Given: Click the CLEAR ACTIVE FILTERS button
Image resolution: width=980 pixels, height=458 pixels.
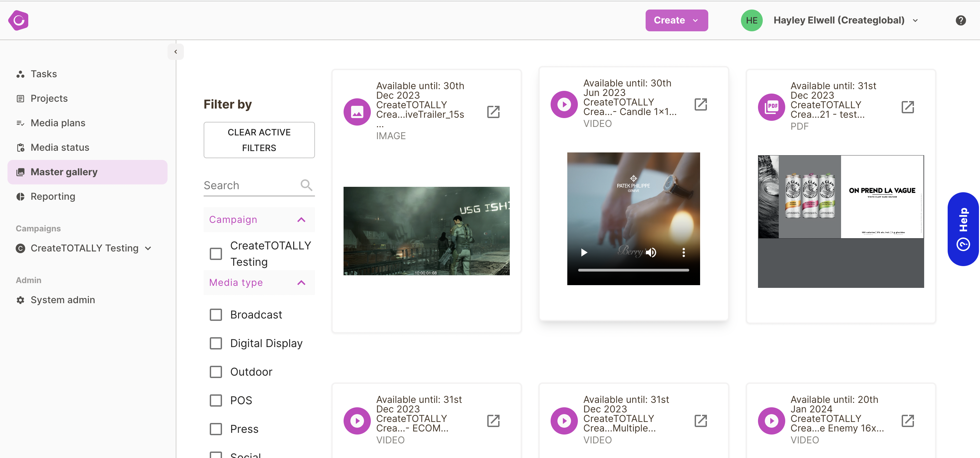Looking at the screenshot, I should click(259, 140).
